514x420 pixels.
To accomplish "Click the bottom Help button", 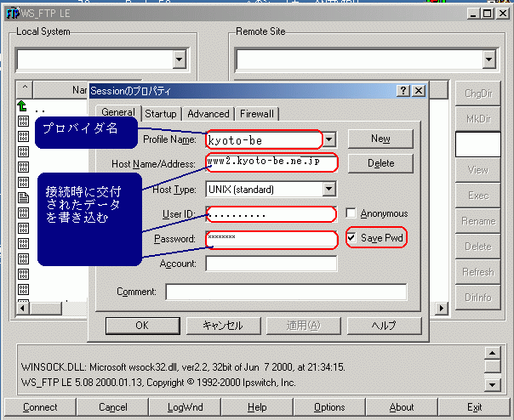I will click(x=257, y=407).
